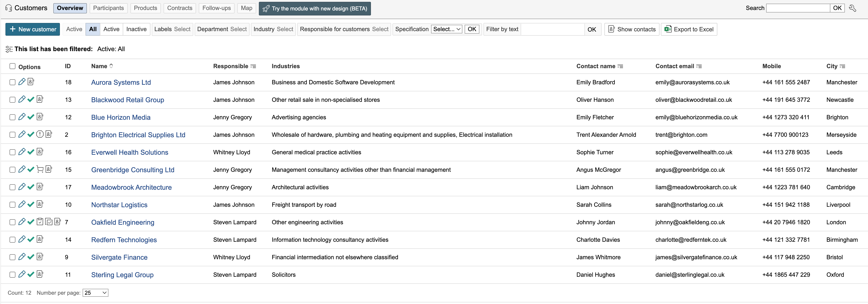
Task: Click the clipboard icon in the Oakfield Engineering row
Action: coord(40,222)
